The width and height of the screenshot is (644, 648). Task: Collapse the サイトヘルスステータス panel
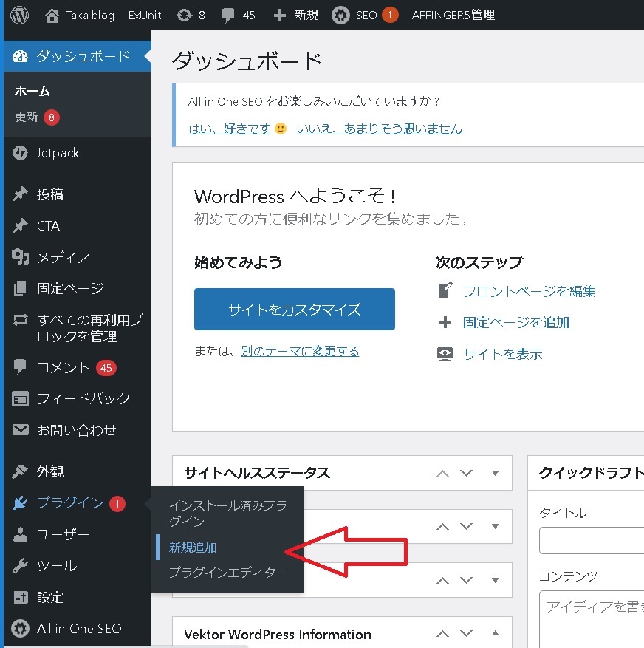click(496, 473)
